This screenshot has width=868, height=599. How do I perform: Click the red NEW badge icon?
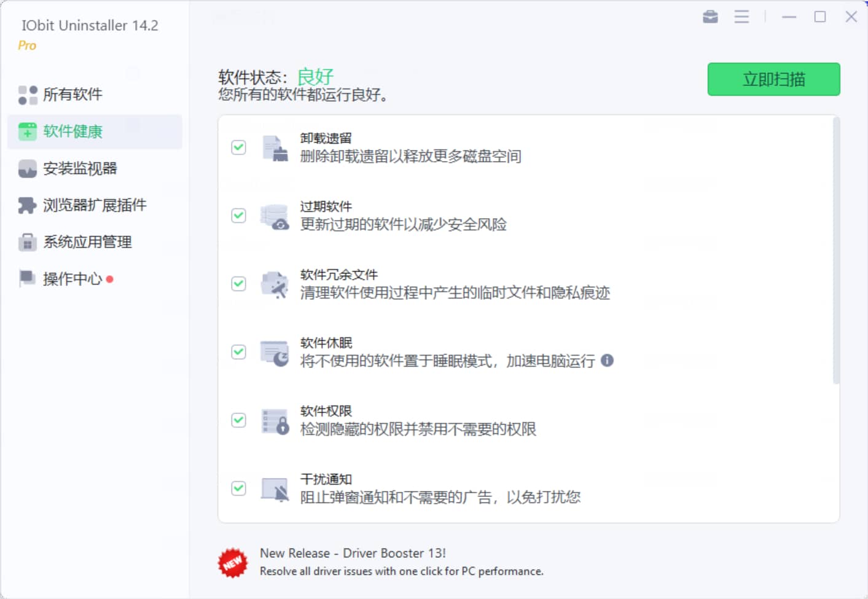[233, 562]
